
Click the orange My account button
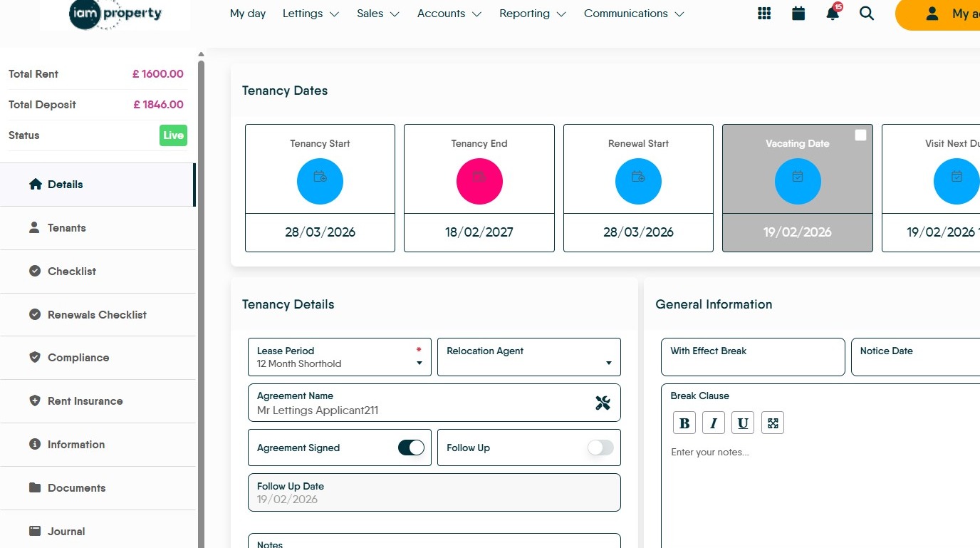(x=937, y=14)
